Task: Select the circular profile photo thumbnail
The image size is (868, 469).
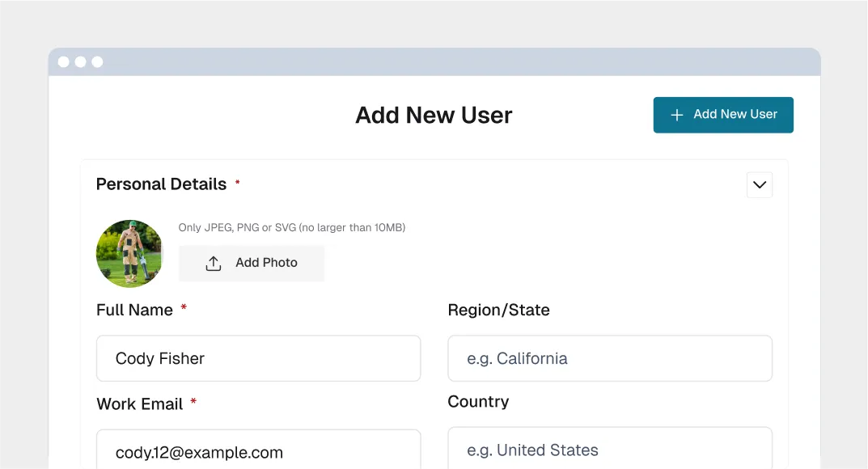Action: (129, 253)
